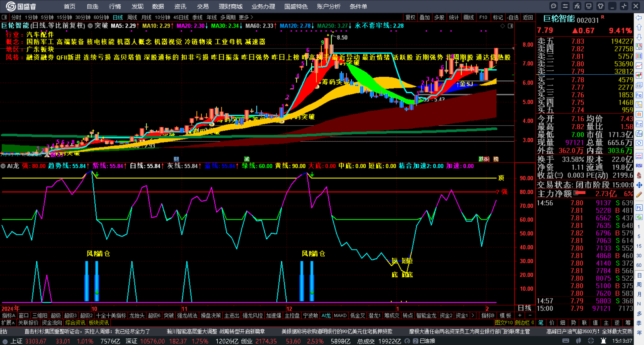This screenshot has width=644, height=345.
Task: Select the 1-minute period in right sidebar
Action: point(639,227)
